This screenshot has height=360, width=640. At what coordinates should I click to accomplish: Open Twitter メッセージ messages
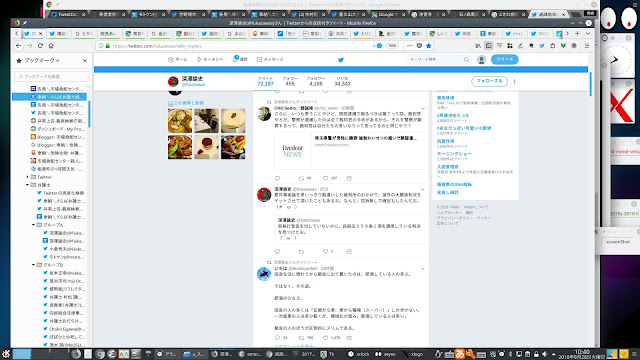click(270, 60)
